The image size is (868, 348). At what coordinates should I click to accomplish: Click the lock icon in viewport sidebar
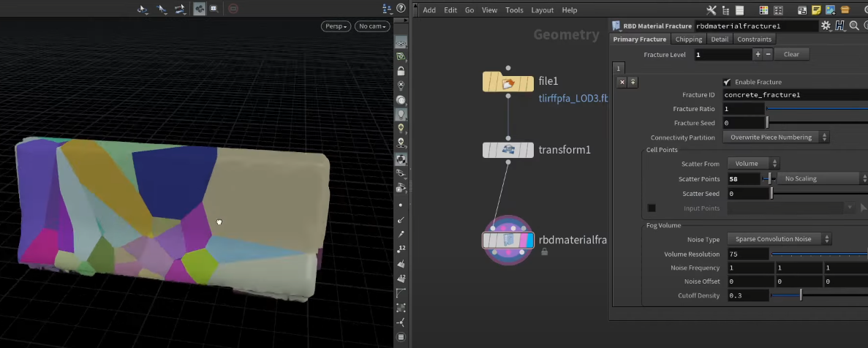(401, 71)
